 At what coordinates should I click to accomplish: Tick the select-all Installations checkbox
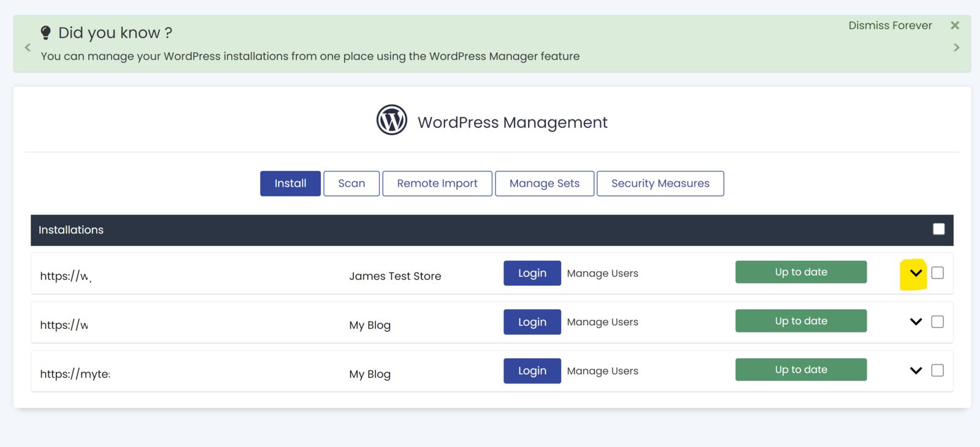coord(938,229)
